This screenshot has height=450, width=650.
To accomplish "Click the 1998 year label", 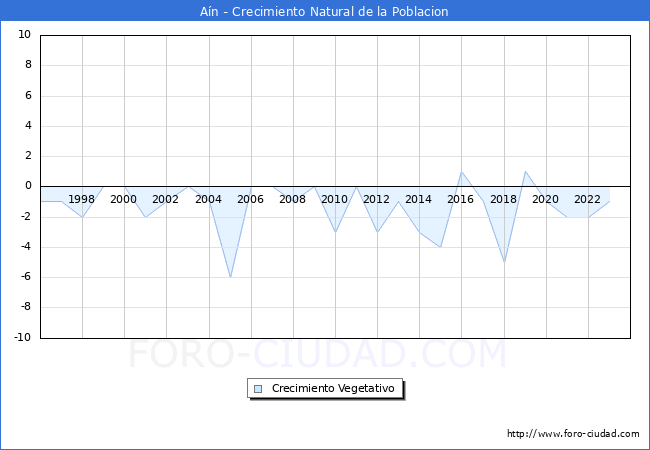I will (81, 199).
